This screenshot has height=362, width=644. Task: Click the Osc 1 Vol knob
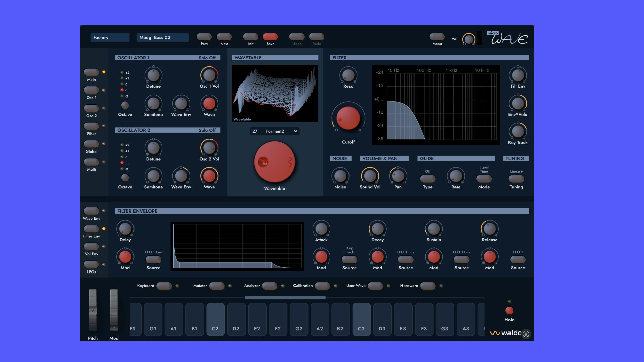(209, 75)
